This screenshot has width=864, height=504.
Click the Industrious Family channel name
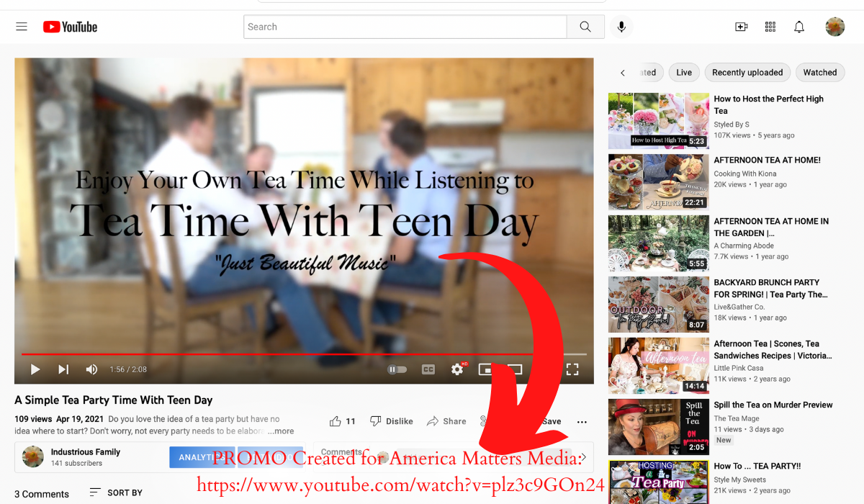(85, 452)
